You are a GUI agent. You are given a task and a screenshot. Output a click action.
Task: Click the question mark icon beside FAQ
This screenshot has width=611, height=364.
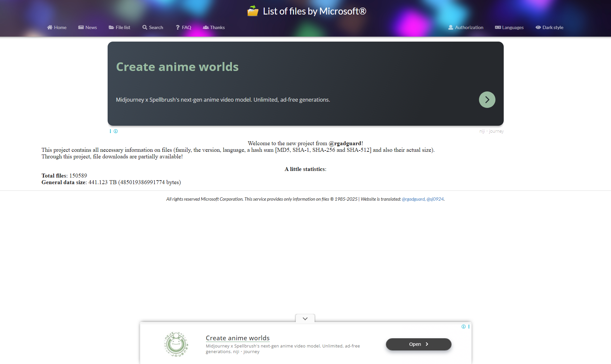click(178, 27)
